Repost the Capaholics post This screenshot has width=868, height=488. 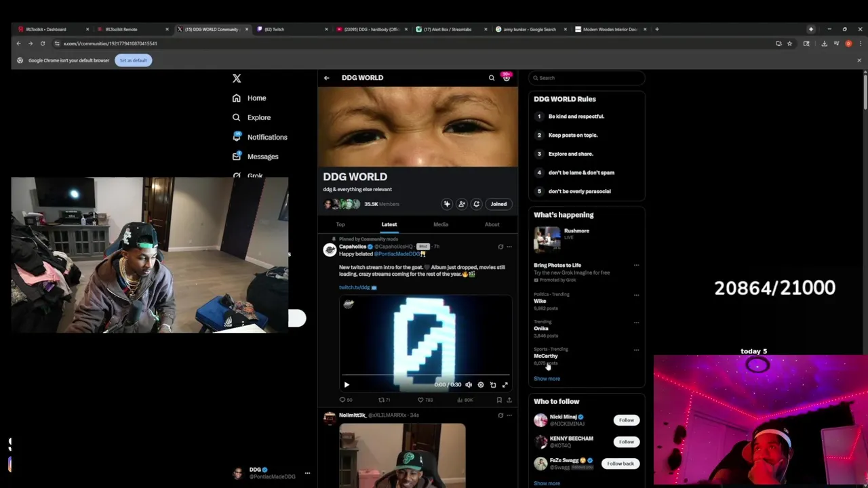(384, 400)
